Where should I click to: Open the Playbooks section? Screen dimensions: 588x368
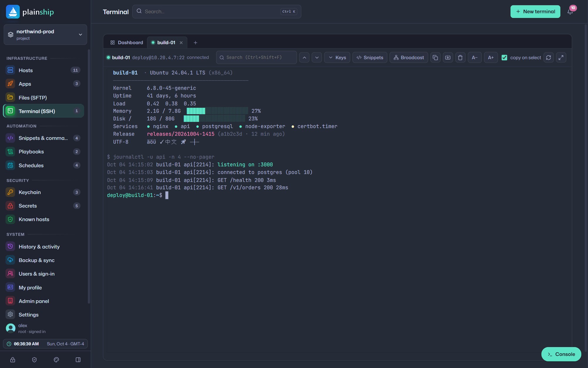tap(44, 152)
